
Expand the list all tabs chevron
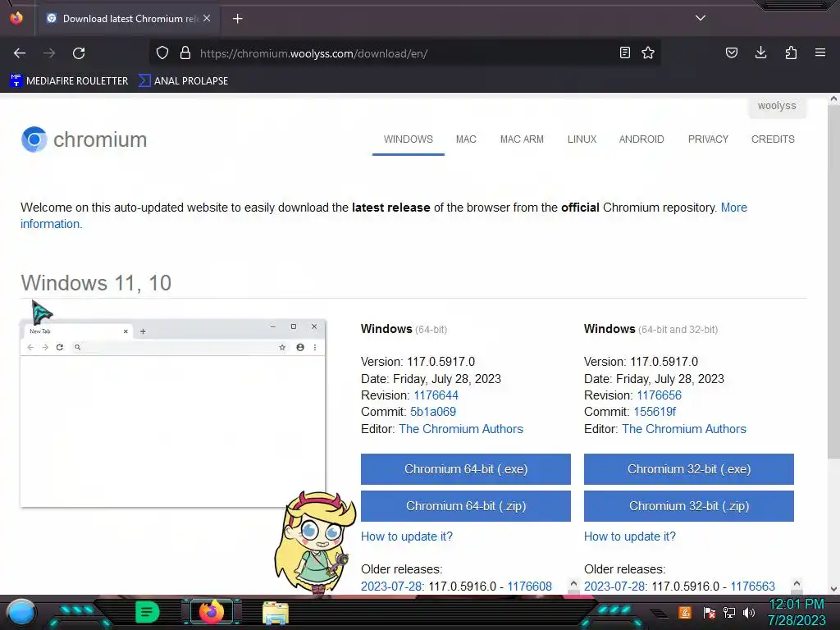click(701, 18)
